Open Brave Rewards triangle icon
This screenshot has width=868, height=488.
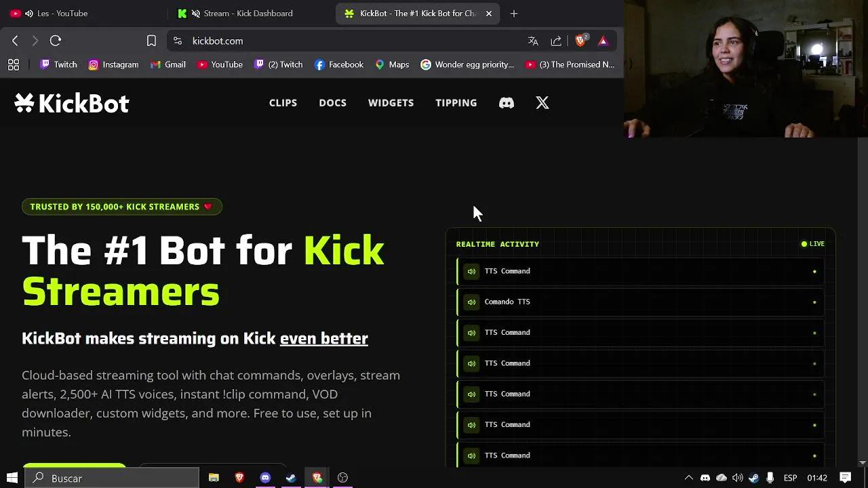[x=603, y=41]
